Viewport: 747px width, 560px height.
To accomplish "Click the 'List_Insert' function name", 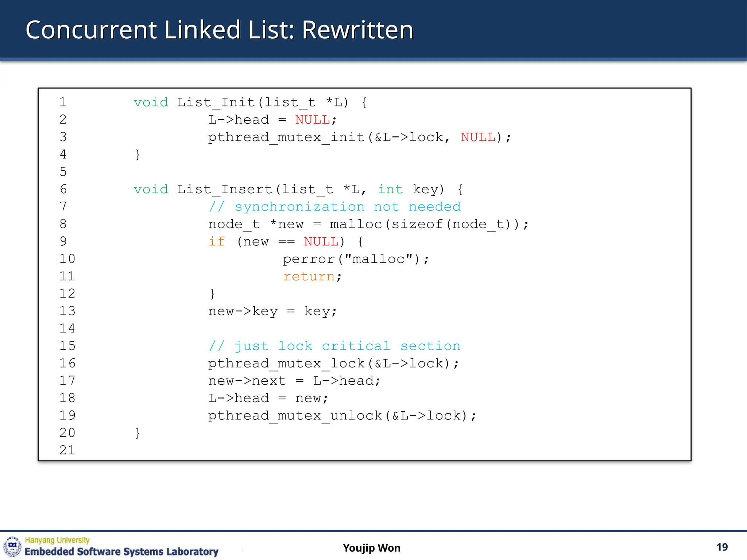I will (224, 190).
